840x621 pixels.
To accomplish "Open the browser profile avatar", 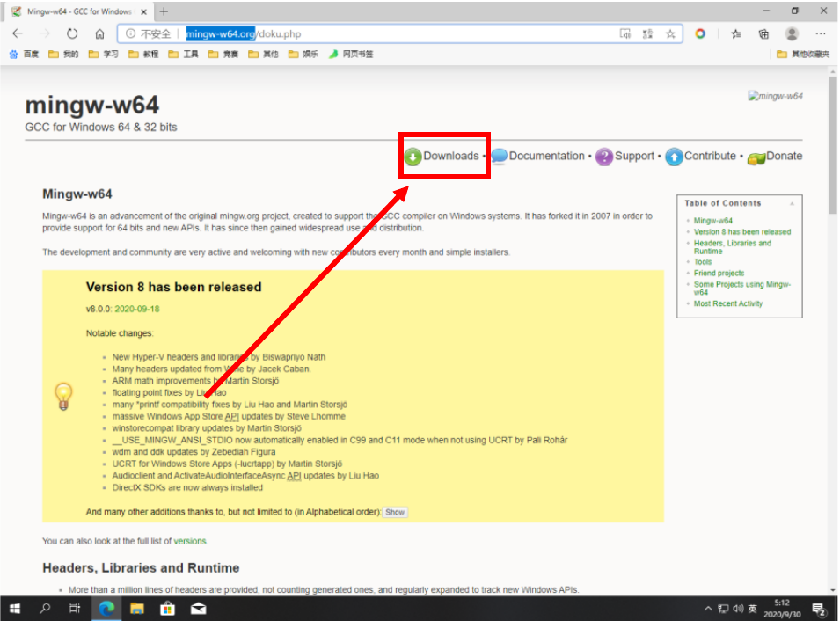I will coord(792,33).
